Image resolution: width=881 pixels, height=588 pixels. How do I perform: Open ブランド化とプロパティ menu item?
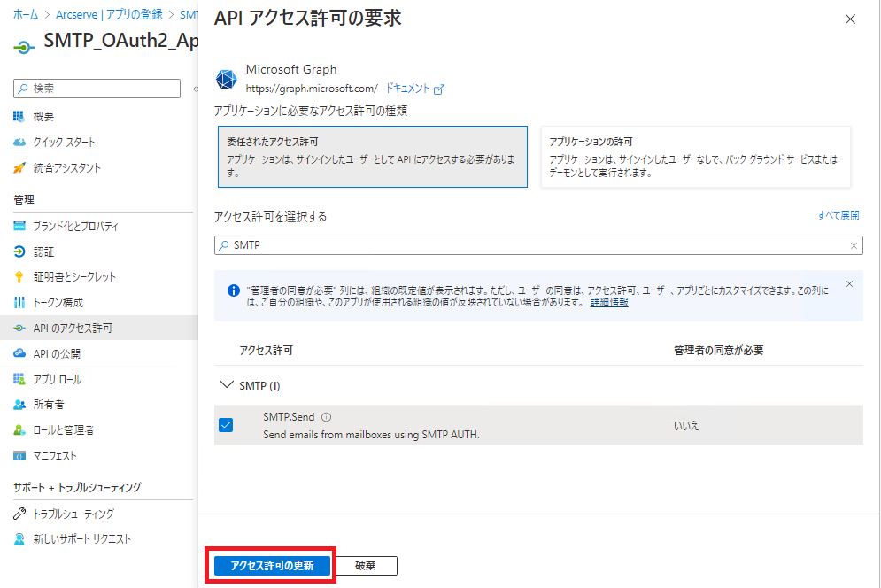pos(76,226)
